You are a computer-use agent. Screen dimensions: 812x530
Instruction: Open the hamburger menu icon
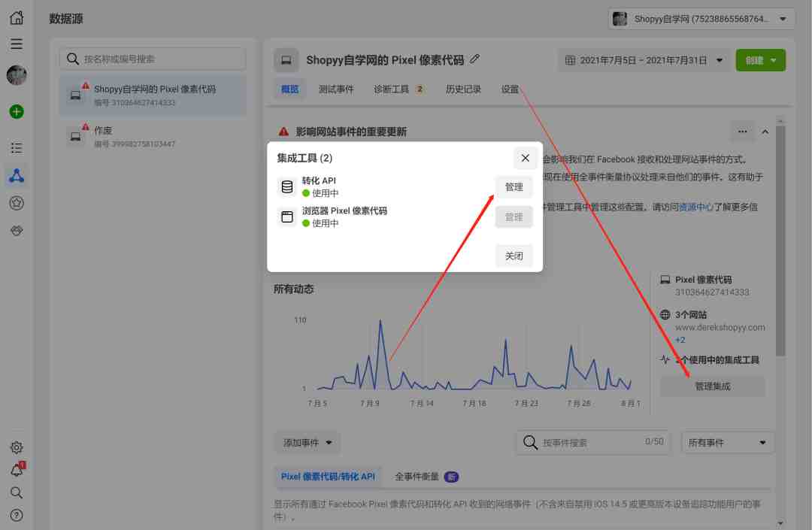[x=17, y=44]
